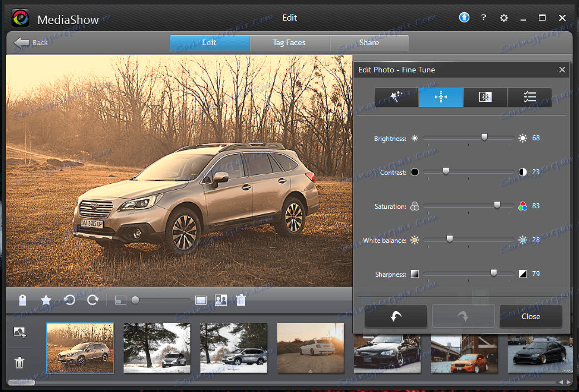Open the magic wand auto-fix tab

tap(396, 97)
